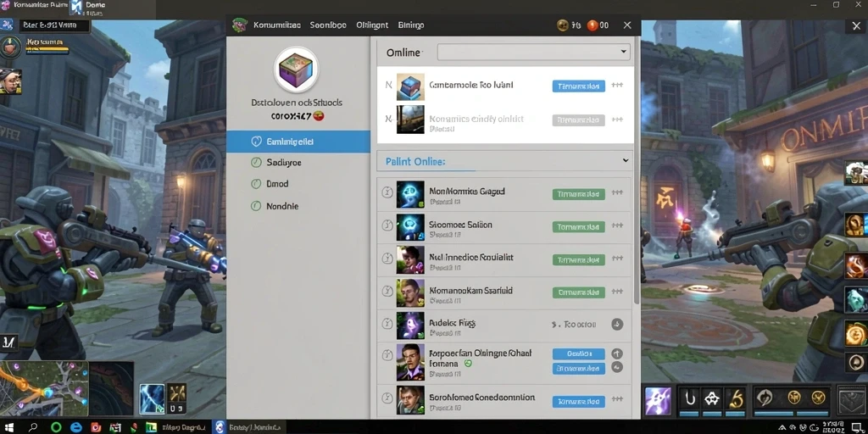
Task: Click the cube profile avatar in the left panel
Action: click(x=296, y=70)
